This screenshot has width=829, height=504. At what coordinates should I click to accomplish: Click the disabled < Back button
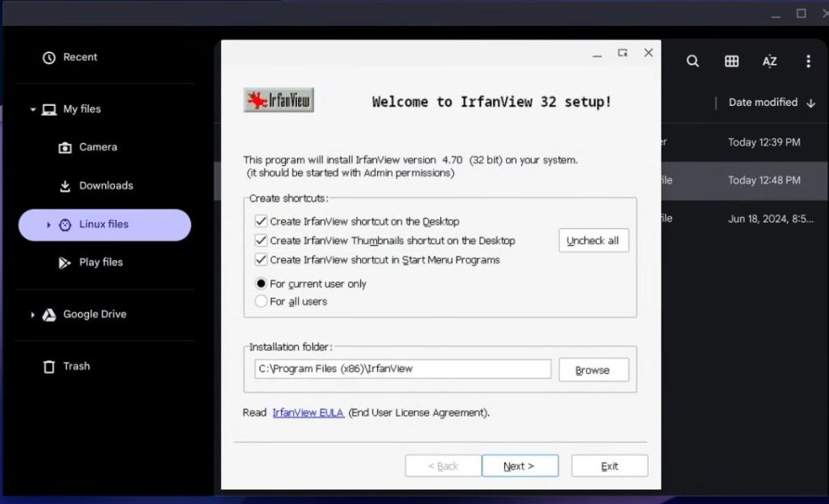point(443,466)
